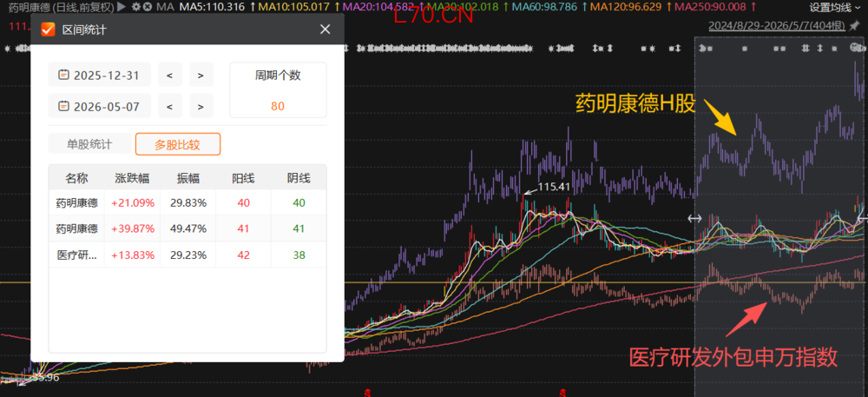Click the 阳线 column header
Viewport: 868px width, 397px height.
click(x=244, y=178)
